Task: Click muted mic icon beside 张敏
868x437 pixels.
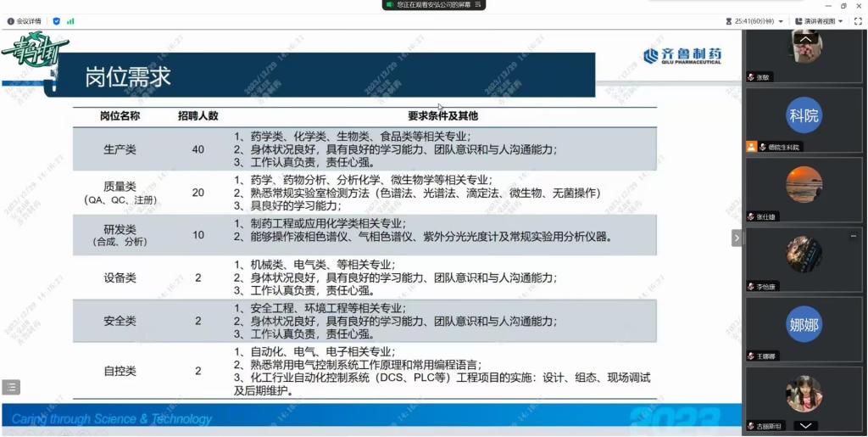Action: (x=751, y=77)
